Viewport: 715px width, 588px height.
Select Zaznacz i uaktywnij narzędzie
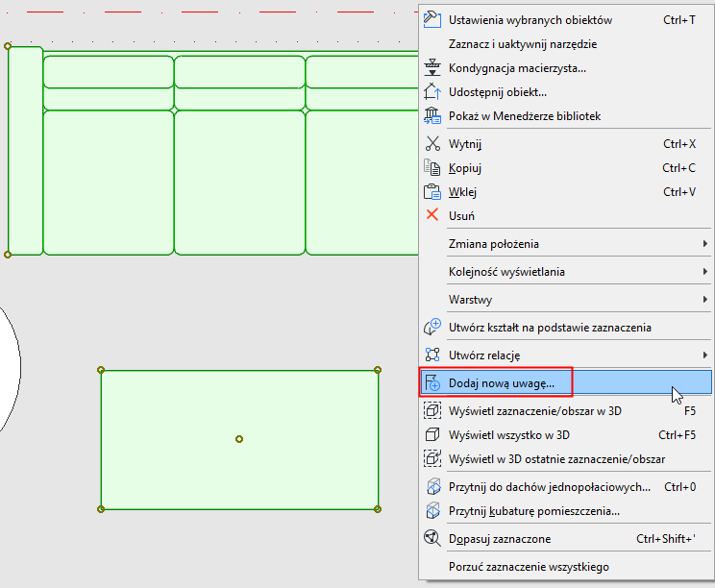click(x=565, y=44)
